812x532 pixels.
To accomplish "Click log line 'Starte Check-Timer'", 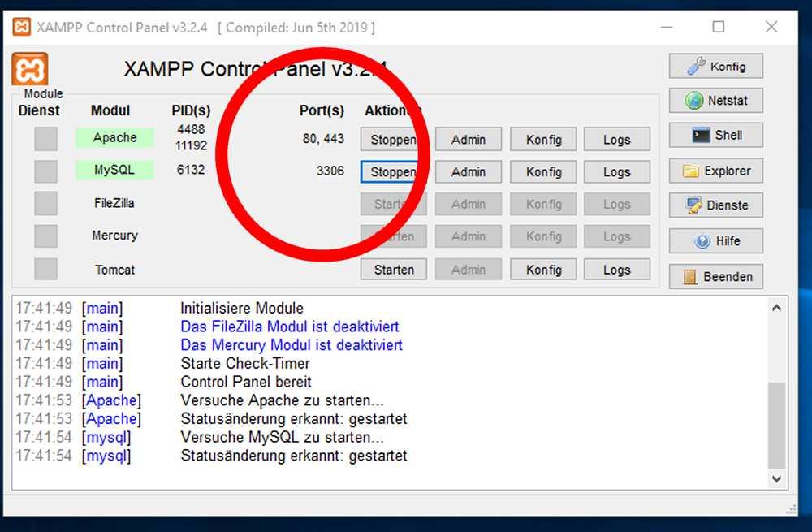I will [245, 364].
